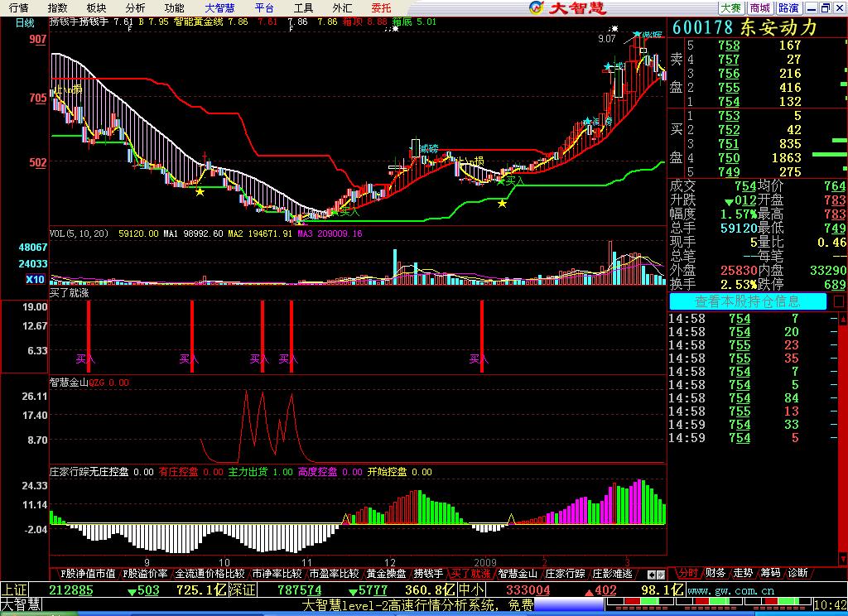This screenshot has height=616, width=848.
Task: Tick the checkbox beside 查看本股持仓信息
Action: [839, 301]
